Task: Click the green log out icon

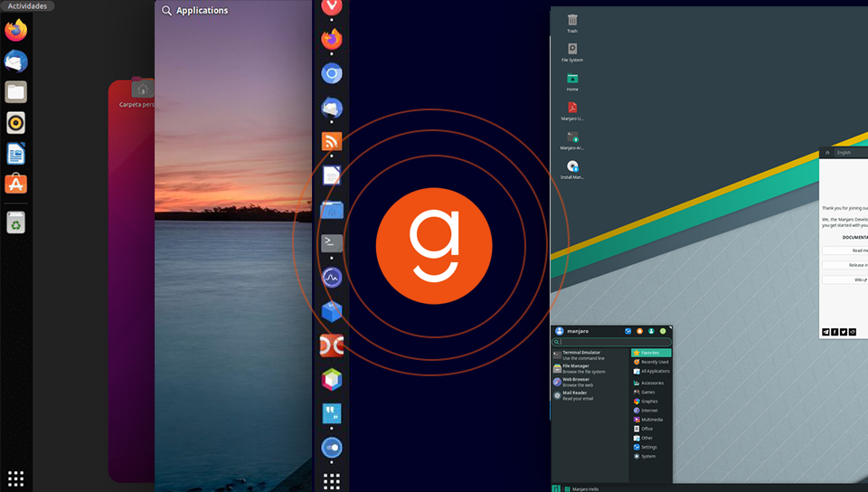Action: [663, 331]
